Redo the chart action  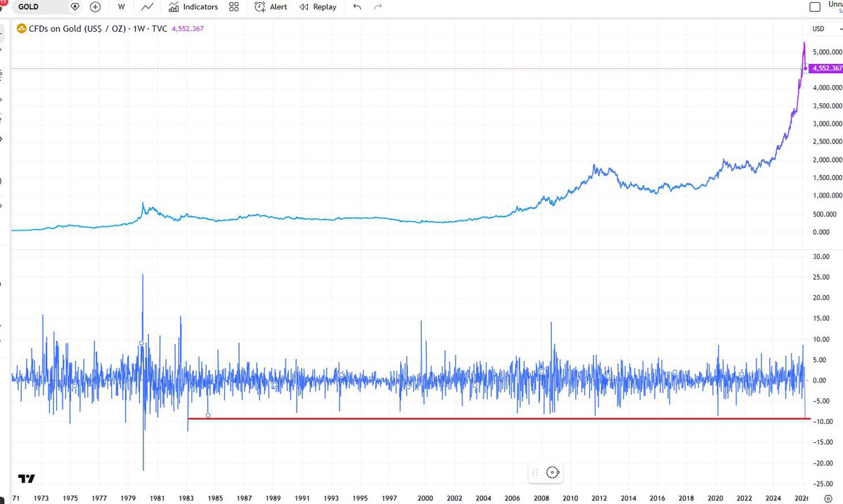378,7
